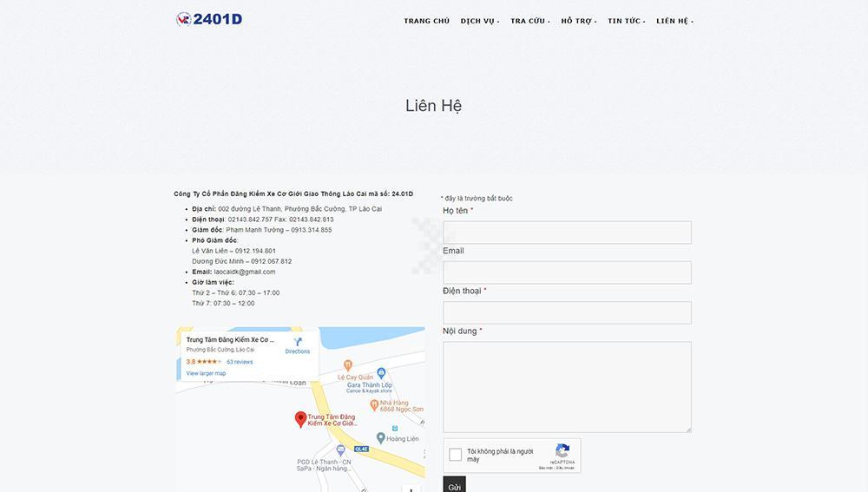Click View larger map link
This screenshot has height=492, width=868.
tap(206, 374)
